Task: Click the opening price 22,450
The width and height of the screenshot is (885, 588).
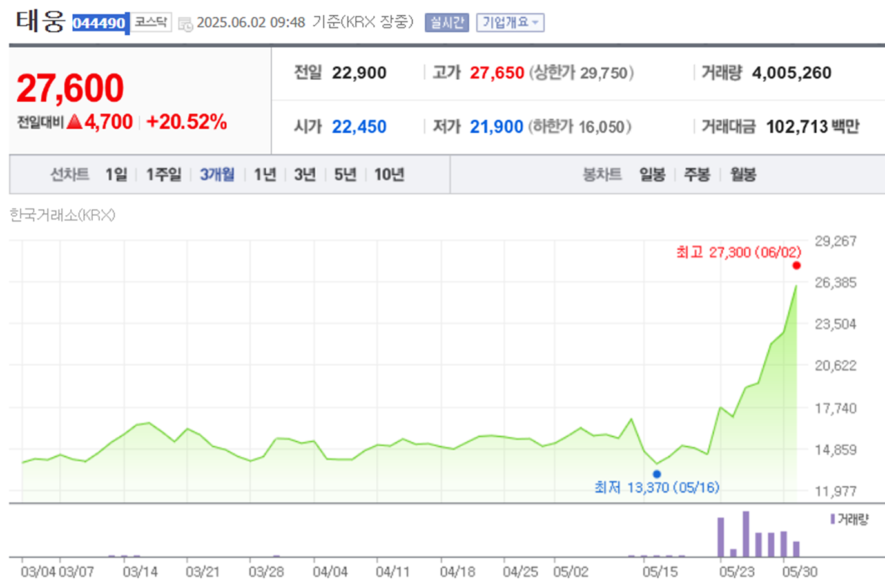Action: [359, 126]
